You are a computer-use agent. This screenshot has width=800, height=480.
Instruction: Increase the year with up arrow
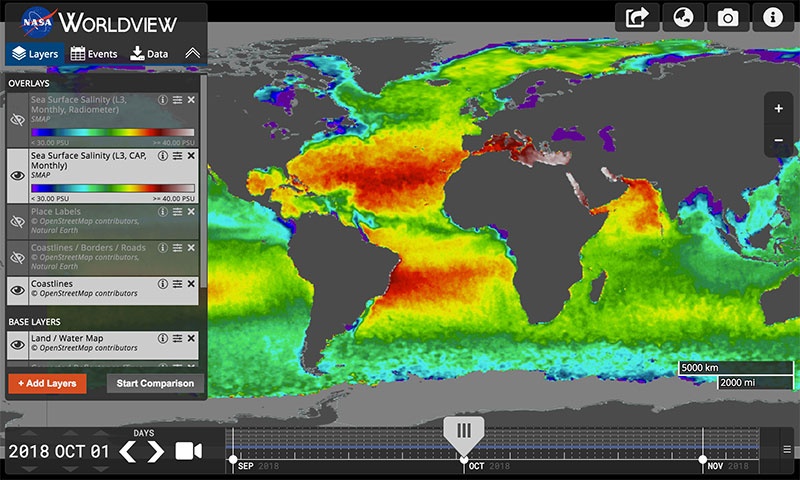pos(29,434)
